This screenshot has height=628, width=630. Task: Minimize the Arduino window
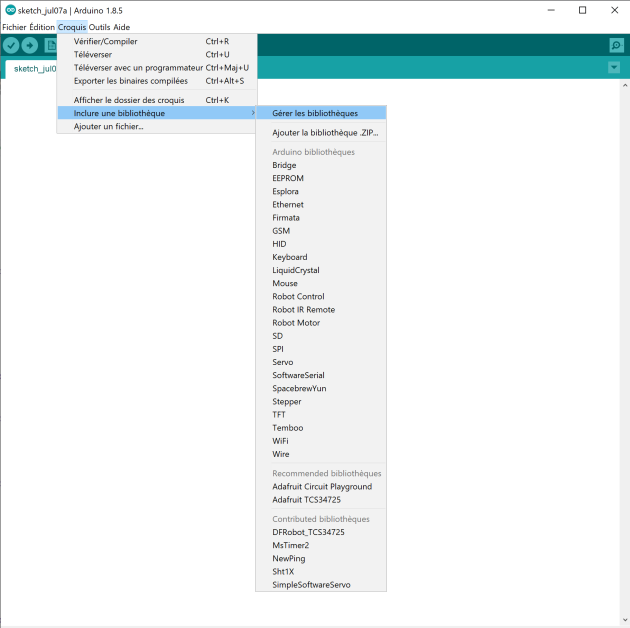tap(551, 10)
